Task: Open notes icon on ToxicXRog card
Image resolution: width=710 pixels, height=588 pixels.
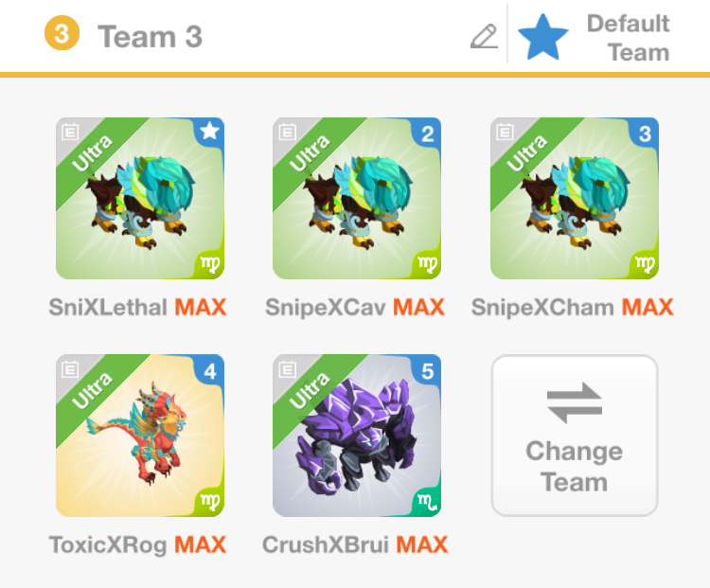Action: coord(70,369)
